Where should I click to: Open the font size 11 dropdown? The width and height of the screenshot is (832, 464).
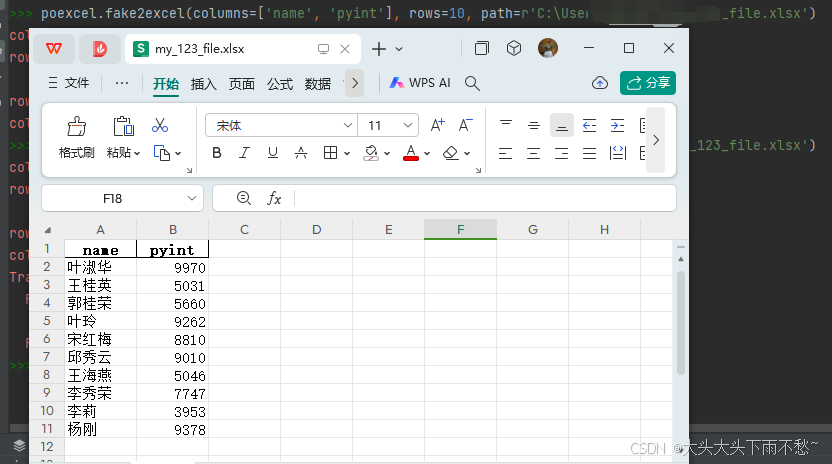pos(408,125)
